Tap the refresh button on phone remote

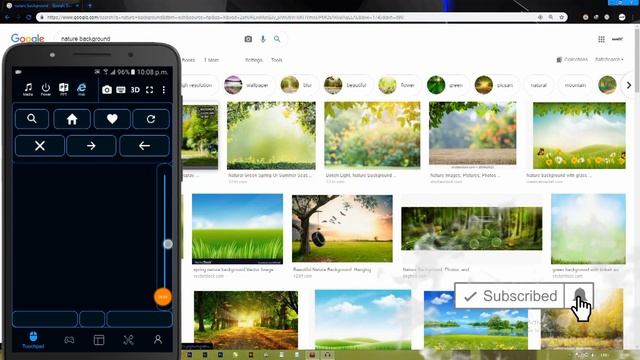151,119
